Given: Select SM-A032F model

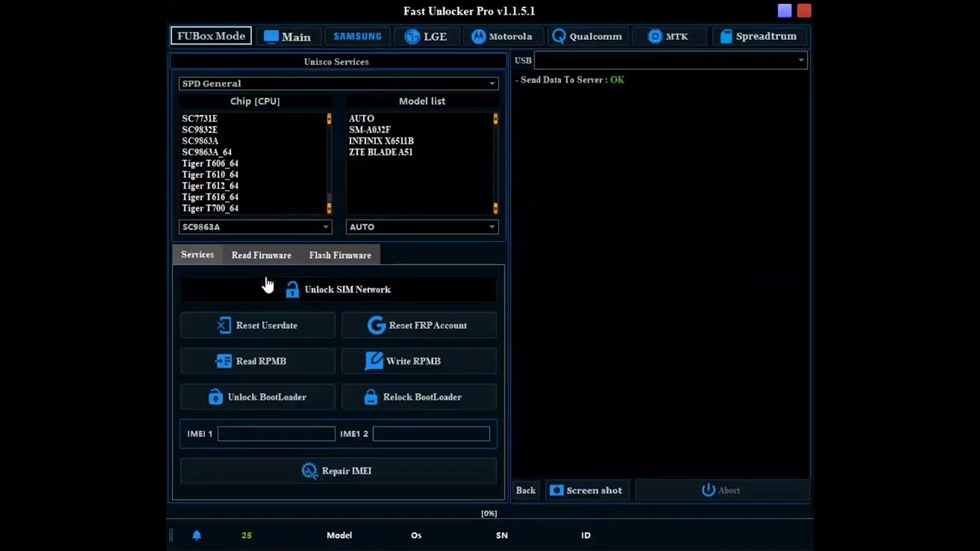Looking at the screenshot, I should pyautogui.click(x=370, y=130).
